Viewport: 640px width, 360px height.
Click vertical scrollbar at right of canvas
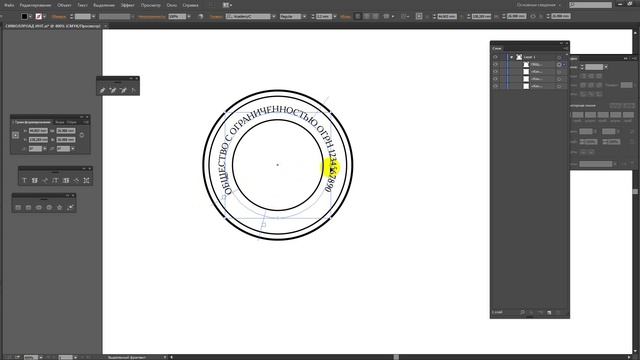point(636,191)
